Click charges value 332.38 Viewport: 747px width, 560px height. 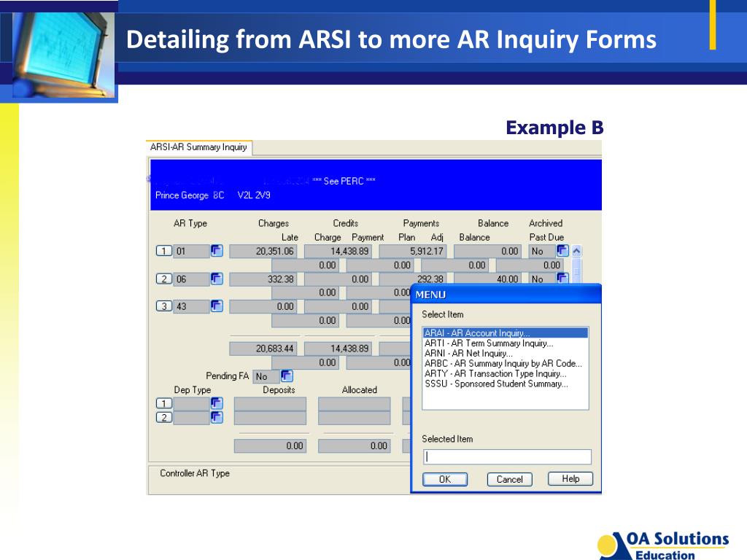(263, 279)
